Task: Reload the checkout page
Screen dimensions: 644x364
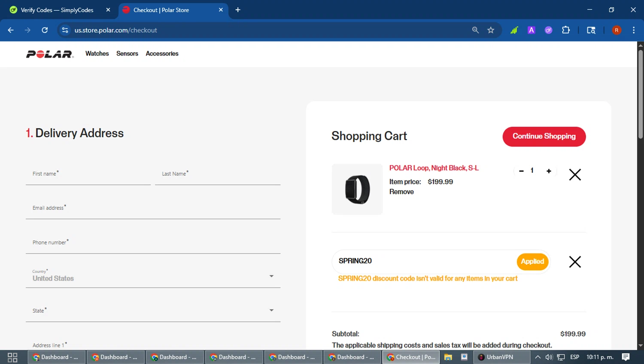Action: [x=45, y=30]
